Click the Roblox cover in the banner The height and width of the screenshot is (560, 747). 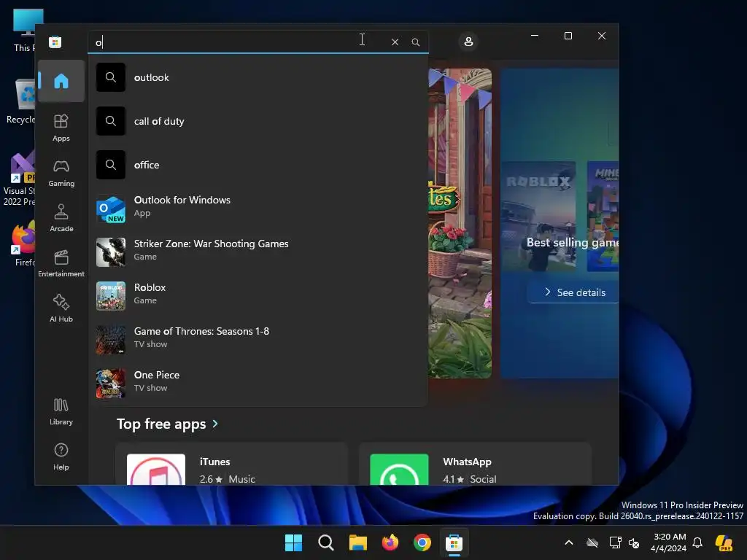click(538, 216)
